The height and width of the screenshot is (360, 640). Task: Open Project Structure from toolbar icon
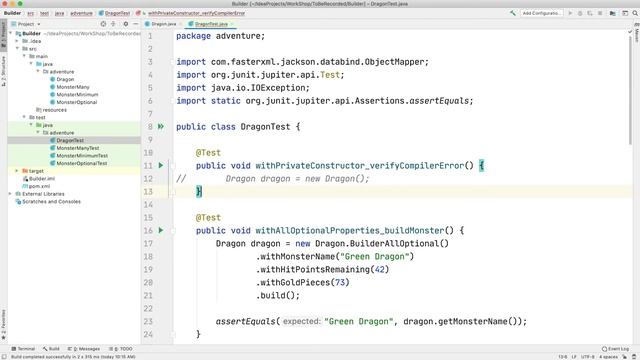613,13
